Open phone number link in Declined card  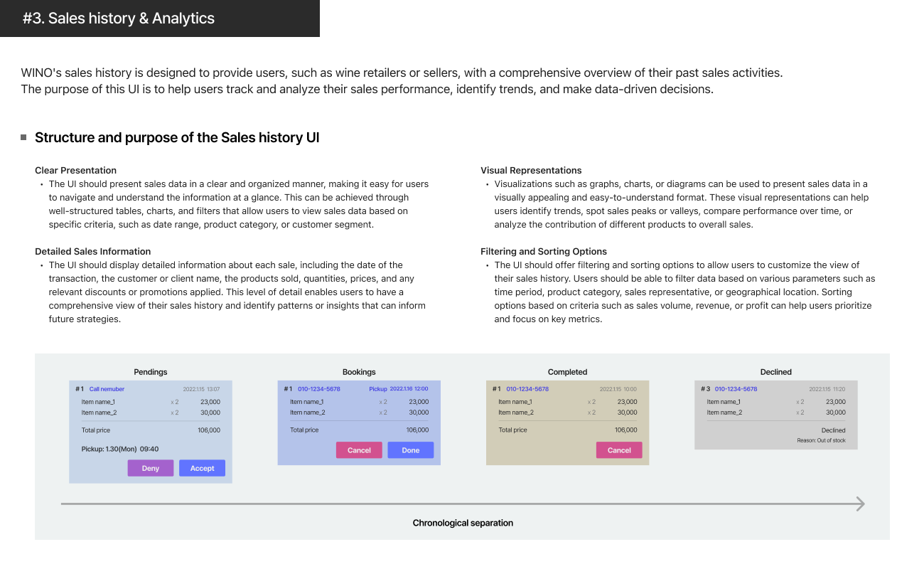(736, 389)
